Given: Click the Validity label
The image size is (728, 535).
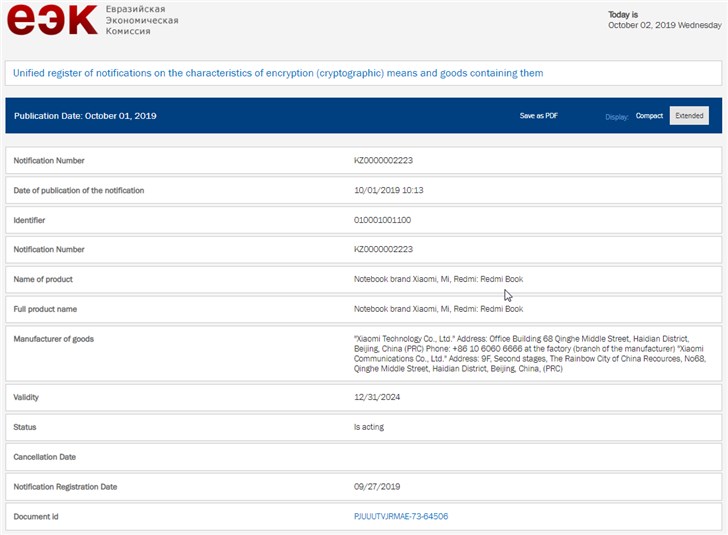Looking at the screenshot, I should [26, 397].
